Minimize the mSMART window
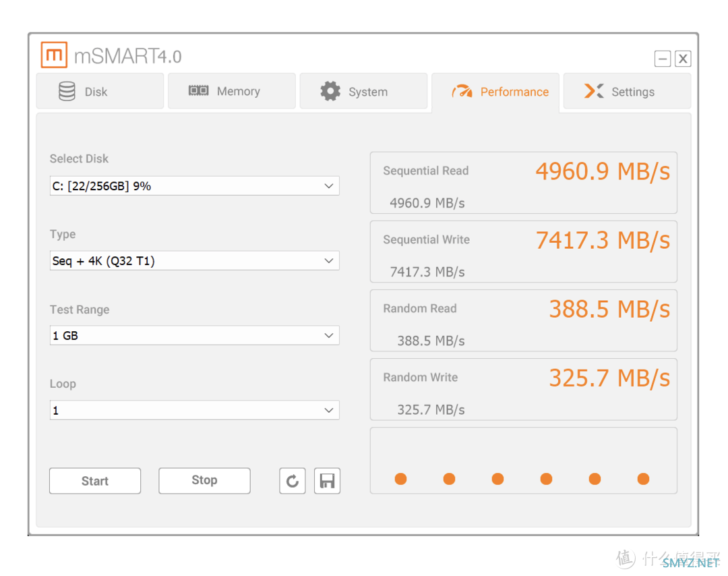This screenshot has width=728, height=576. 663,59
